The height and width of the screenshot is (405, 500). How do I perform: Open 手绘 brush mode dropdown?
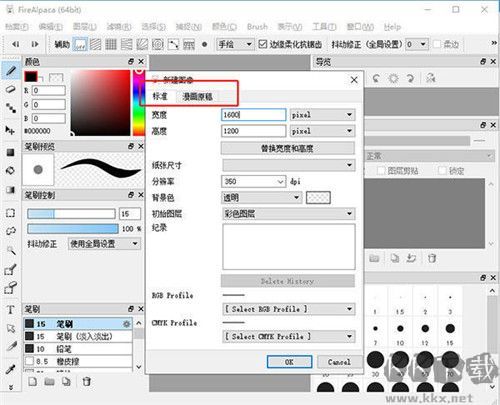click(x=235, y=44)
